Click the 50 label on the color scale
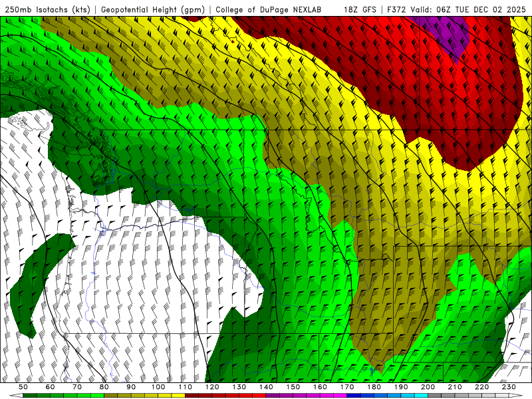The image size is (532, 399). point(23,387)
